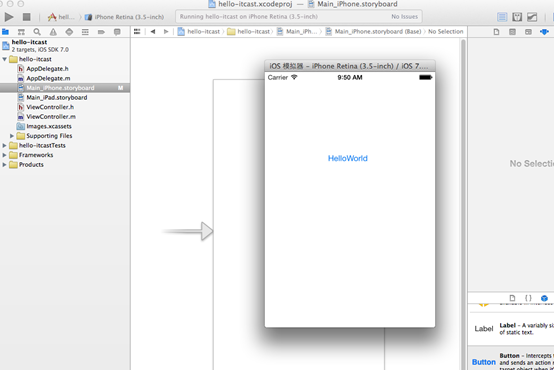Open the Project navigator folder icon

(x=5, y=32)
